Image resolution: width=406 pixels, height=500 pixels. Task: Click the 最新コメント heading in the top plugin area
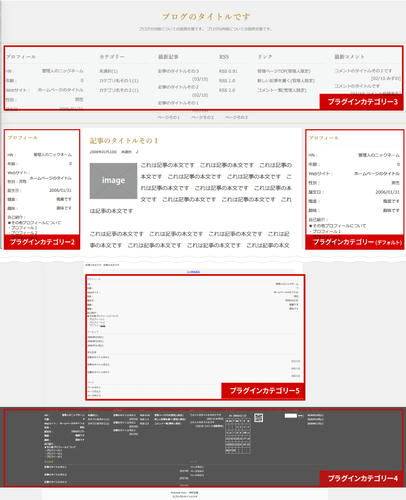click(x=349, y=57)
